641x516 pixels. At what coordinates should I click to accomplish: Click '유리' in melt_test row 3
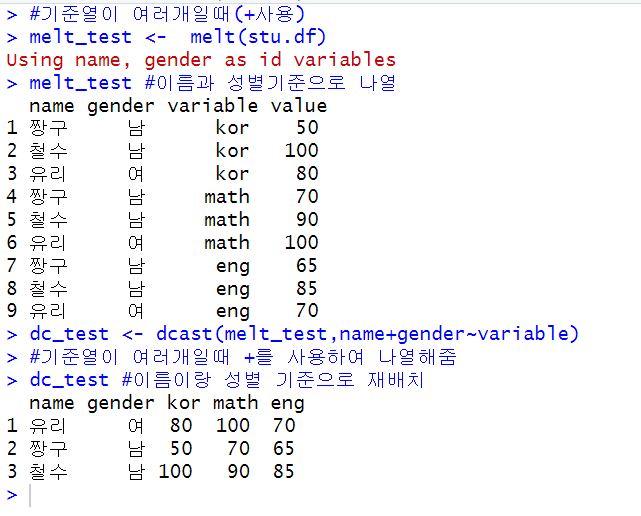[47, 174]
